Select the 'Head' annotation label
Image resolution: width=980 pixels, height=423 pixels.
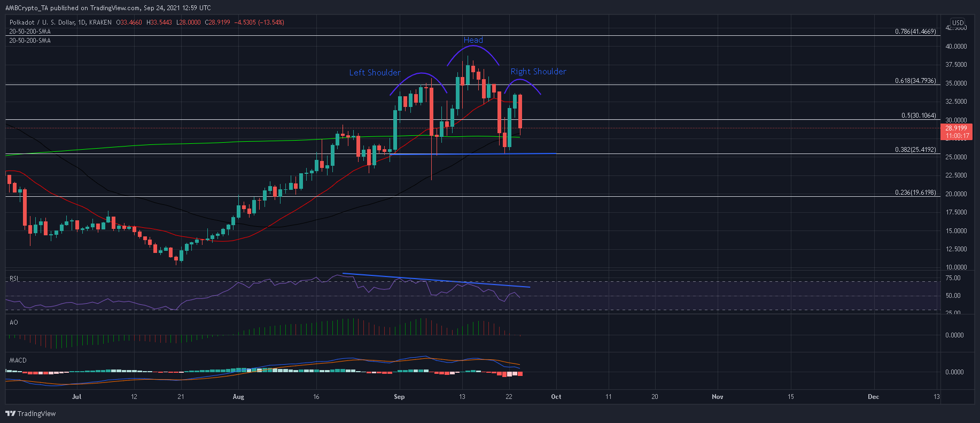(473, 40)
